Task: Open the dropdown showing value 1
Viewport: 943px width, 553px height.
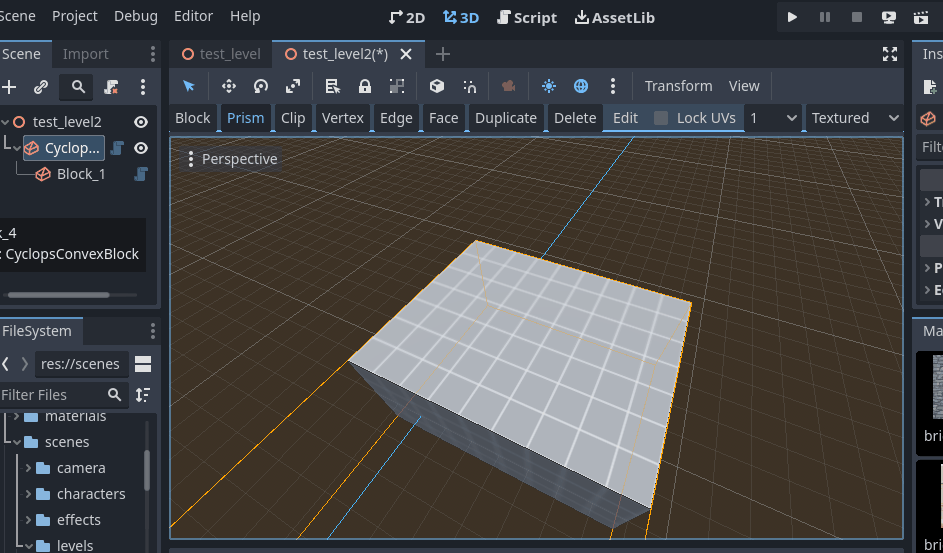Action: point(773,118)
